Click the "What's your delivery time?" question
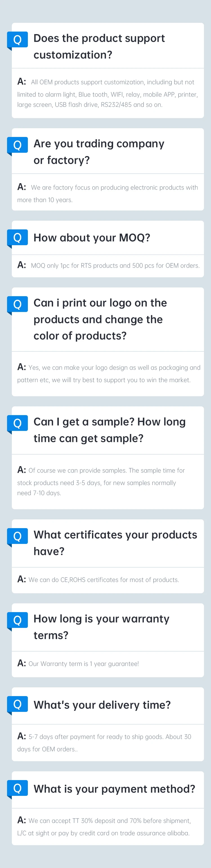This screenshot has width=211, height=868. click(102, 705)
